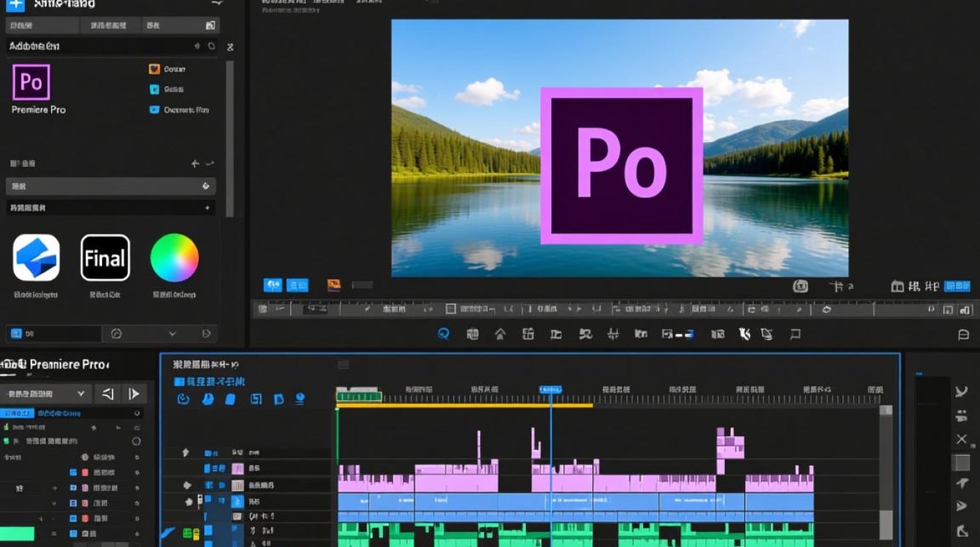Click the large Po logo in the preview

tap(621, 166)
